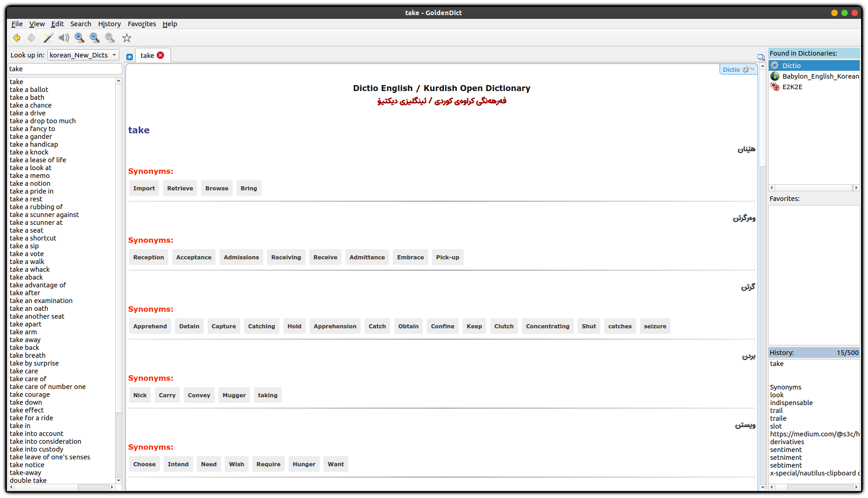Click the pronounce word speaker icon
This screenshot has width=868, height=498.
(64, 38)
